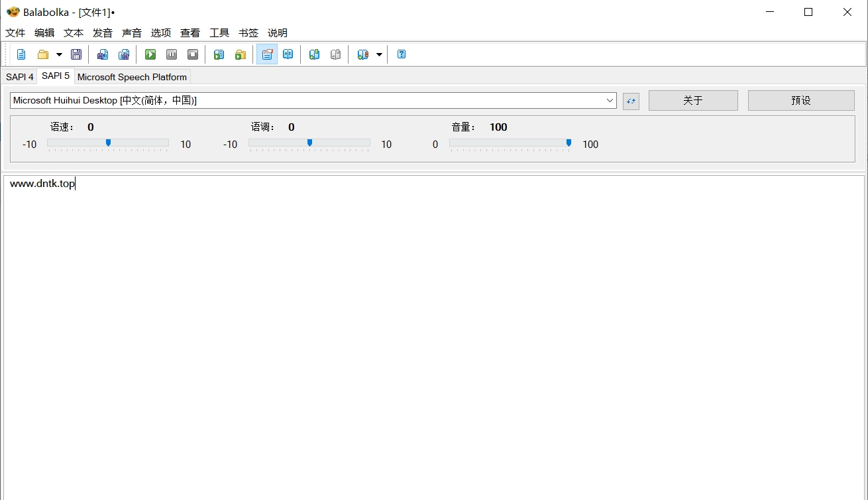Save the document with floppy icon
The height and width of the screenshot is (500, 868).
click(x=76, y=54)
